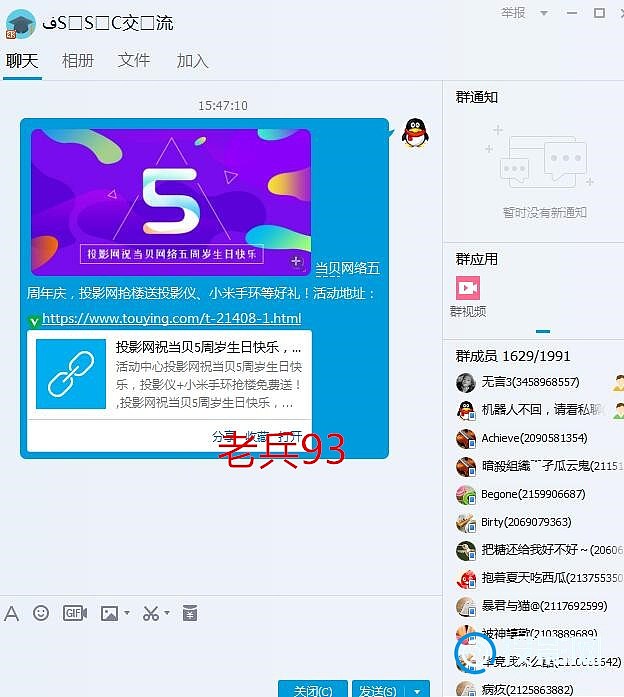Click the 关闭(C) button
This screenshot has width=624, height=697.
pos(313,689)
